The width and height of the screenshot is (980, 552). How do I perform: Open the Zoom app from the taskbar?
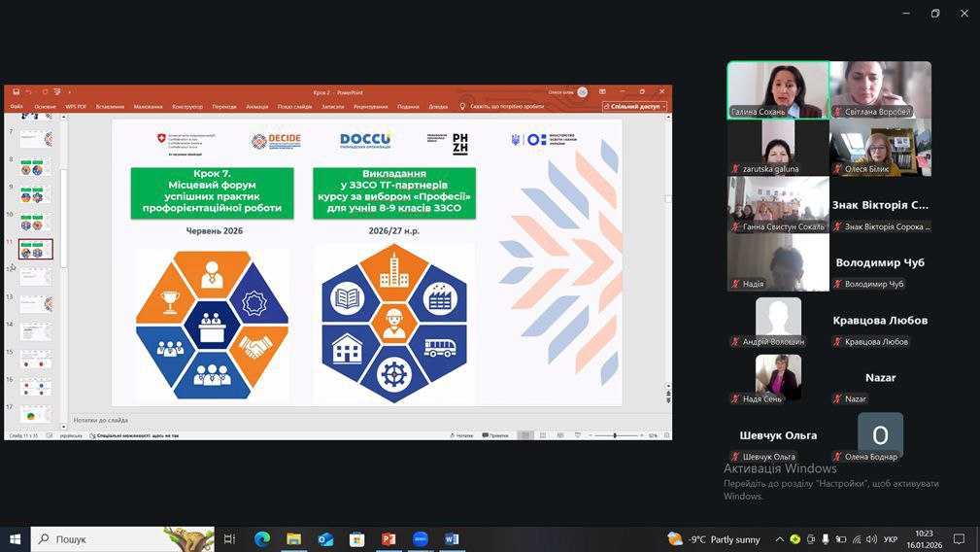point(421,539)
